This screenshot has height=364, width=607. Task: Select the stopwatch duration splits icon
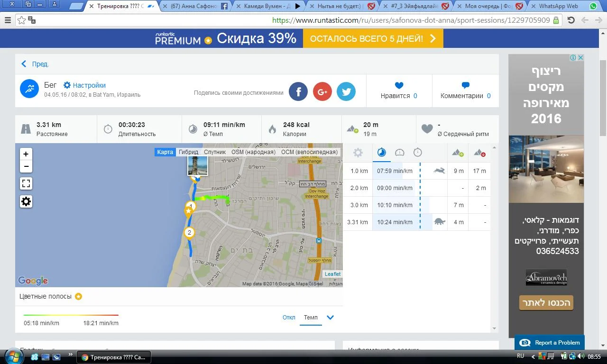click(418, 153)
